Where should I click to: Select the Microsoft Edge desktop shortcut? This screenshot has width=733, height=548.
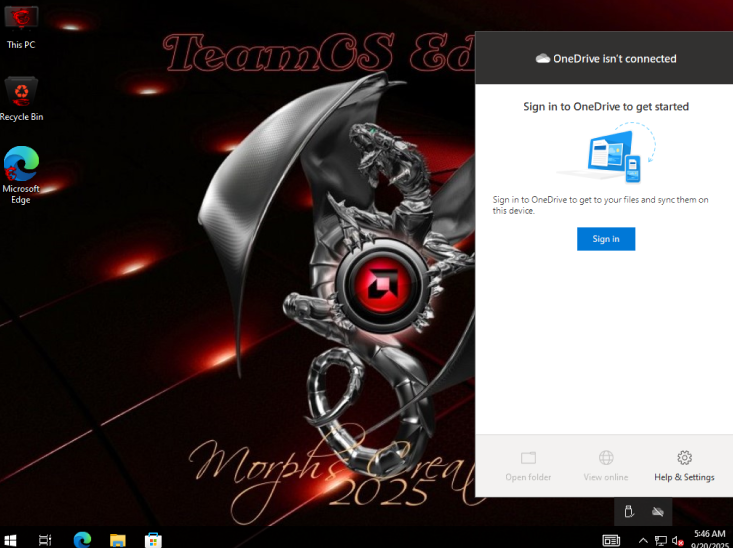click(x=21, y=175)
